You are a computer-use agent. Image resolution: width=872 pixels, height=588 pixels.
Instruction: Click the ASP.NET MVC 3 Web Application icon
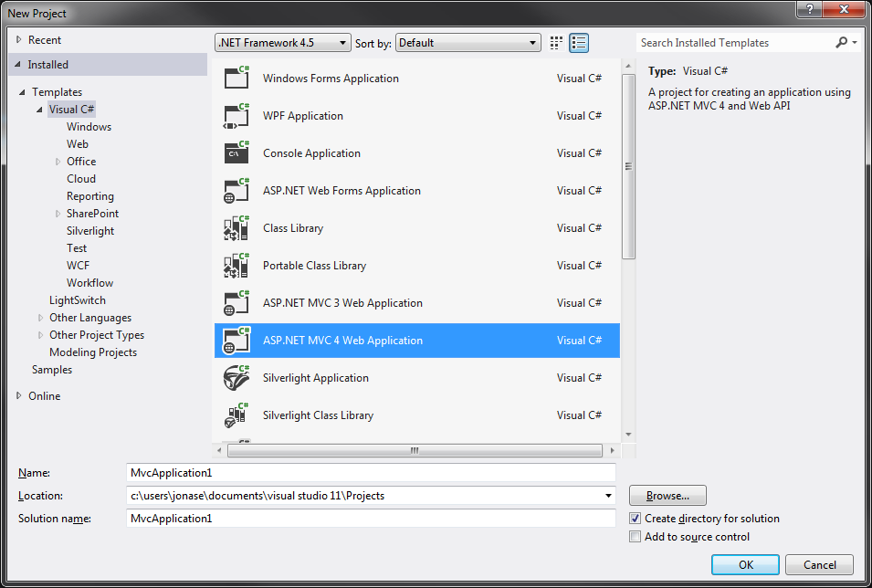236,302
